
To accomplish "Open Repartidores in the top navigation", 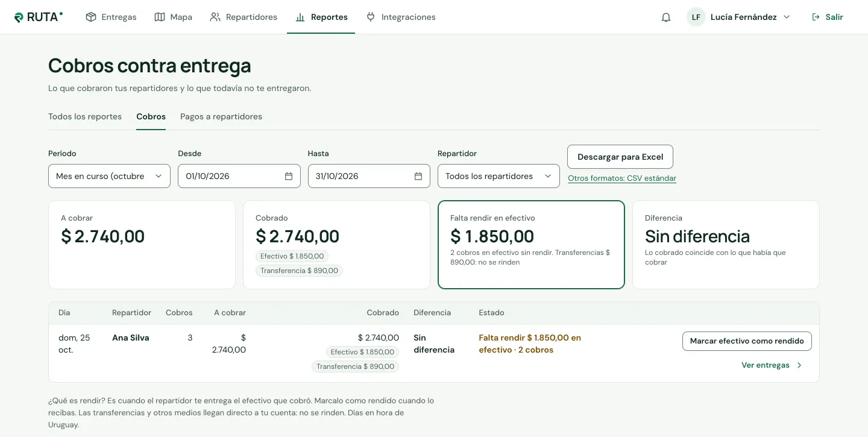I will pyautogui.click(x=244, y=17).
